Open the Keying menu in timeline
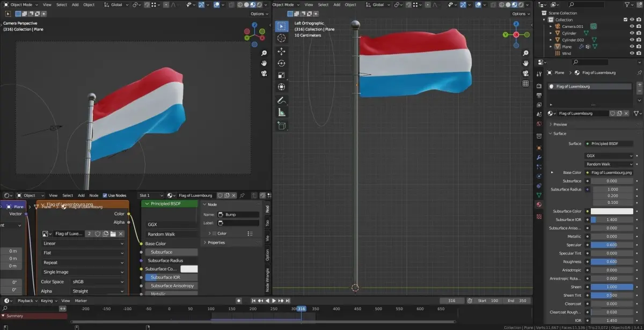This screenshot has width=644, height=330. tap(48, 301)
